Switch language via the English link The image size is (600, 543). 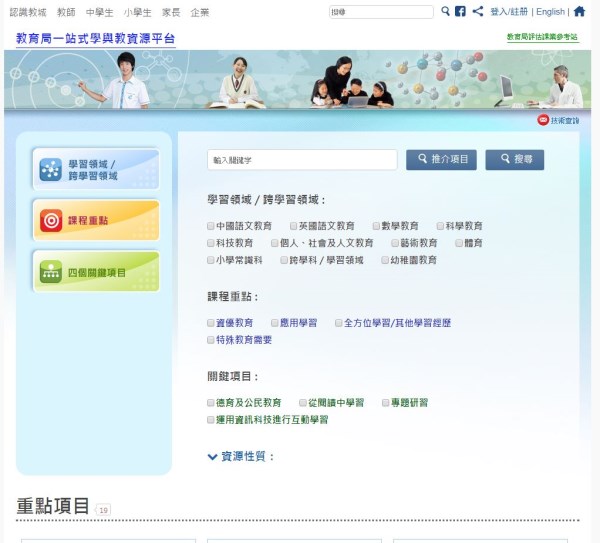pyautogui.click(x=550, y=12)
